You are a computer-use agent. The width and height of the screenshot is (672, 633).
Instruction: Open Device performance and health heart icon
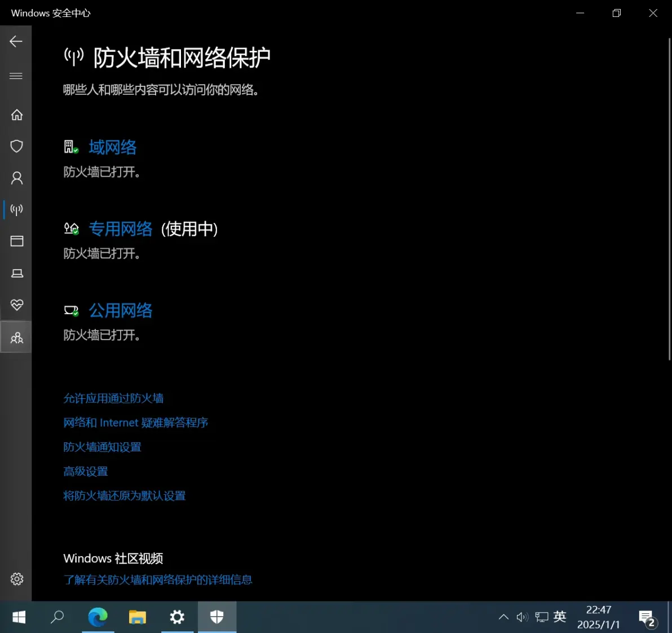(x=17, y=305)
